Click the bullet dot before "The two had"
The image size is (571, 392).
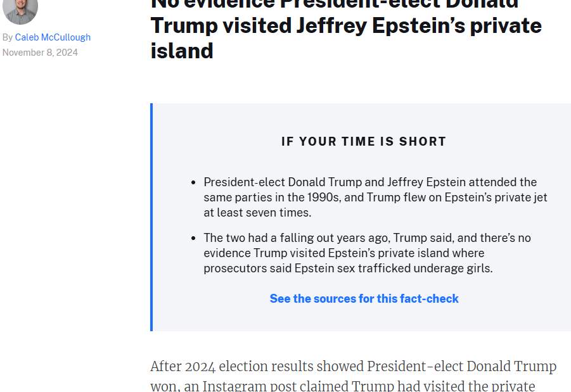pyautogui.click(x=193, y=238)
